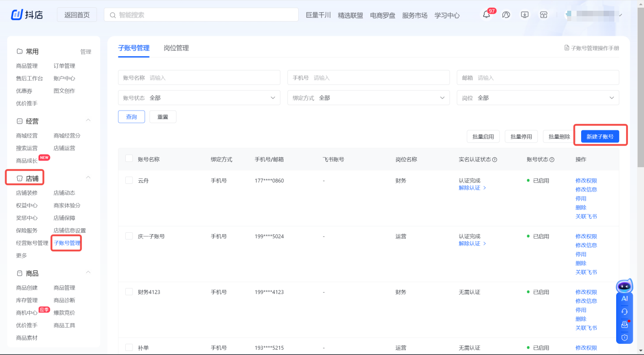The width and height of the screenshot is (644, 355).
Task: Click 关联飞书 in 庆一子账号 row
Action: pos(586,272)
